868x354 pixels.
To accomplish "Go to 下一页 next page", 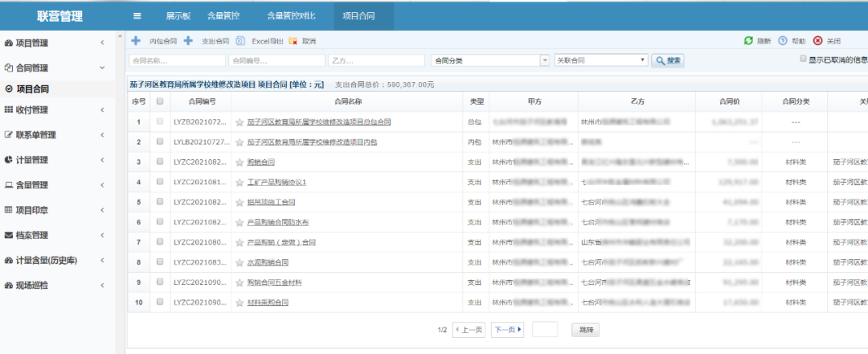I will 508,330.
